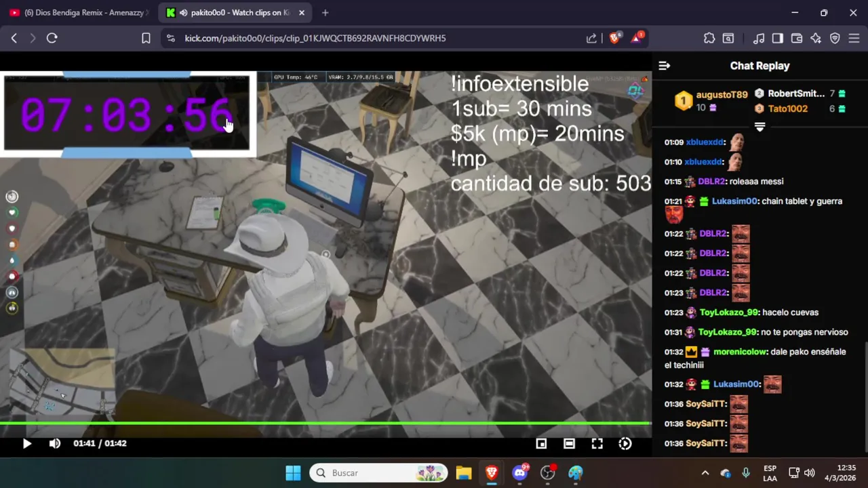Viewport: 868px width, 488px height.
Task: Toggle theater mode in video player
Action: click(x=569, y=443)
